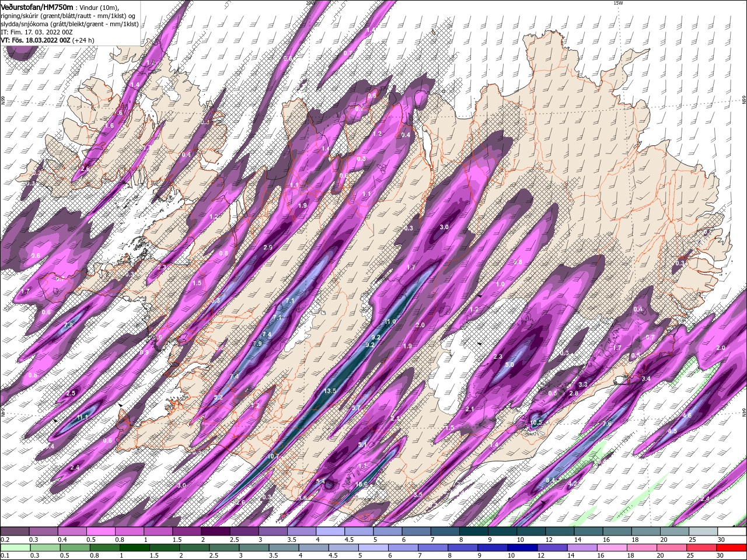Click the 3.3 value in the southeast
Screen dimensions: 747x560
583,384
